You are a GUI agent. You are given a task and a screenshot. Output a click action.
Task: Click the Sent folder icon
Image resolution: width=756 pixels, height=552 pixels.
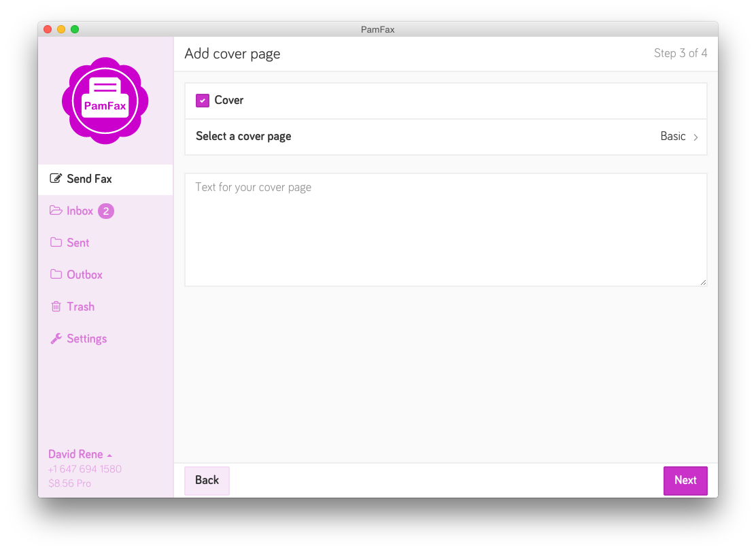click(x=56, y=243)
